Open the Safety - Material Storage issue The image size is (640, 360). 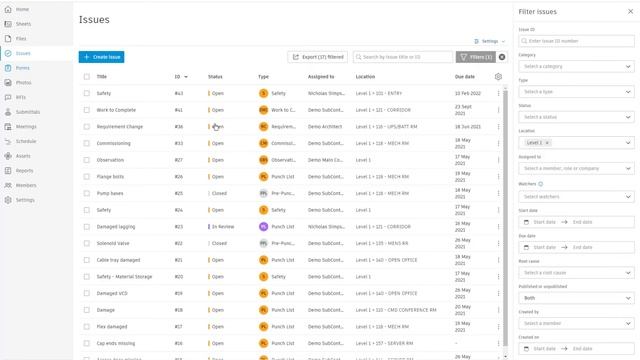(124, 277)
